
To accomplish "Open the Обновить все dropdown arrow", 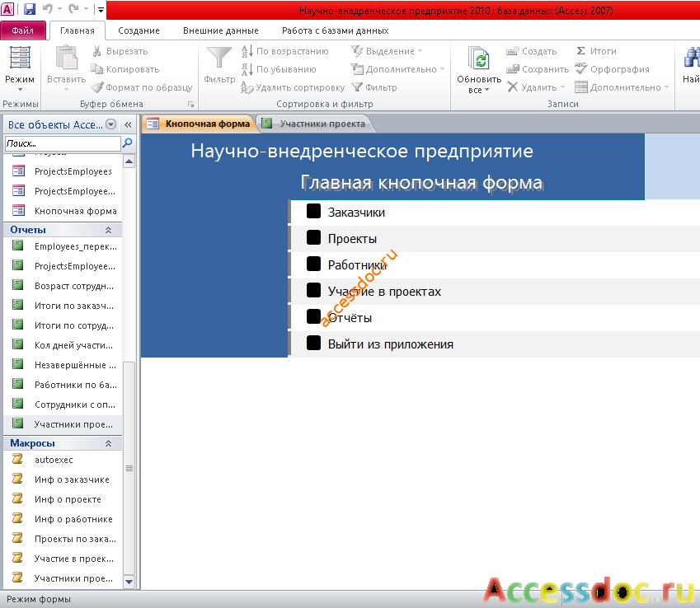I will (x=486, y=90).
